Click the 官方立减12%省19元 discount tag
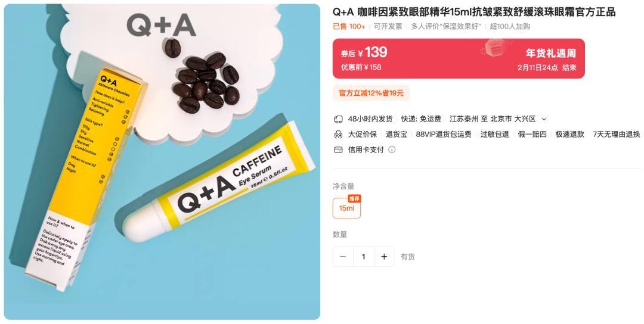This screenshot has width=644, height=324. point(371,93)
